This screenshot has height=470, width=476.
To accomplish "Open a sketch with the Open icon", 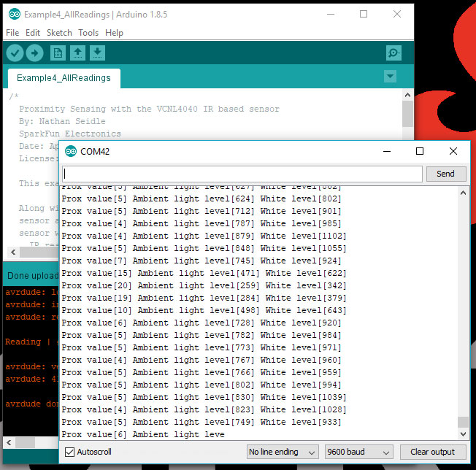I will pyautogui.click(x=77, y=53).
